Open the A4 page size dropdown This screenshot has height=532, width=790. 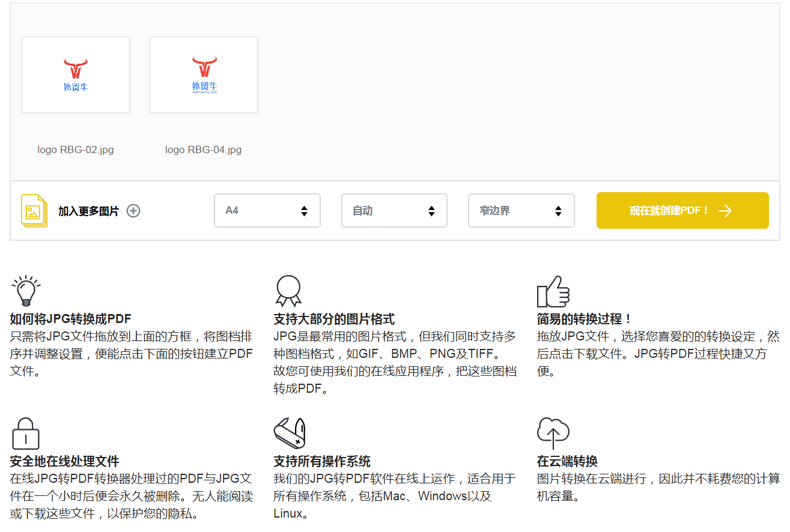coord(267,211)
